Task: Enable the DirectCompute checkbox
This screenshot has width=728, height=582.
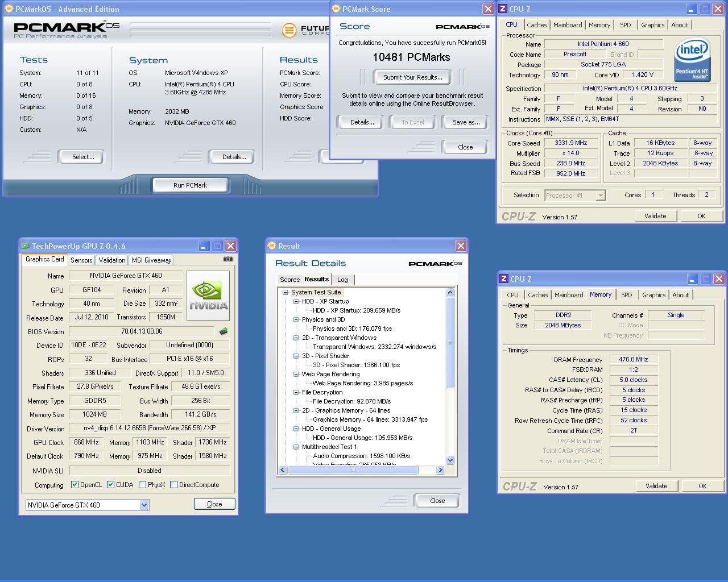Action: 173,485
